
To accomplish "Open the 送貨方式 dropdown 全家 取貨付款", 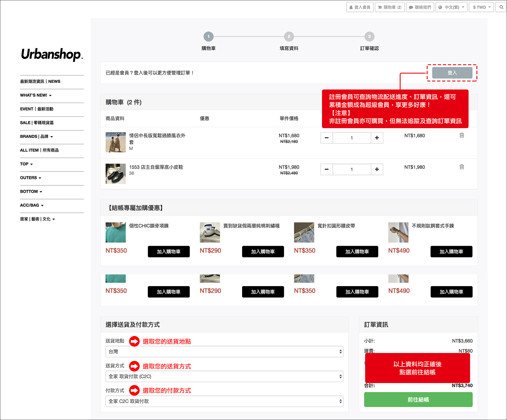I will coord(224,376).
